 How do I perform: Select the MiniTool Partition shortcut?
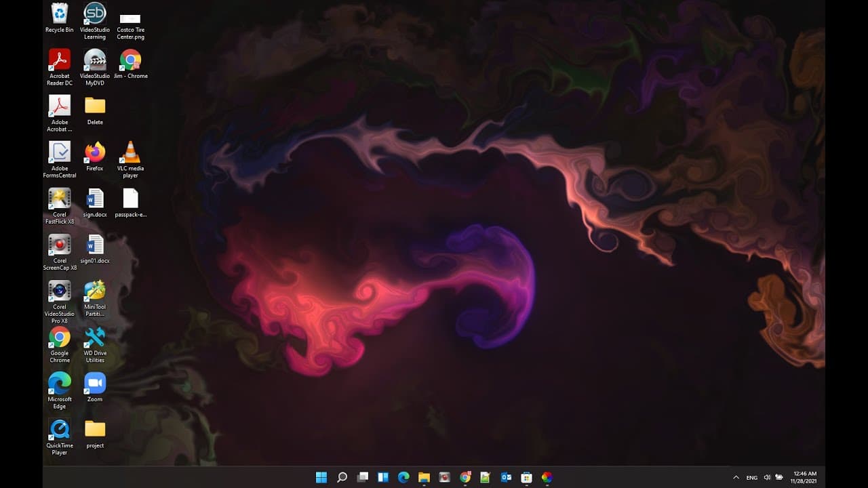(x=95, y=298)
